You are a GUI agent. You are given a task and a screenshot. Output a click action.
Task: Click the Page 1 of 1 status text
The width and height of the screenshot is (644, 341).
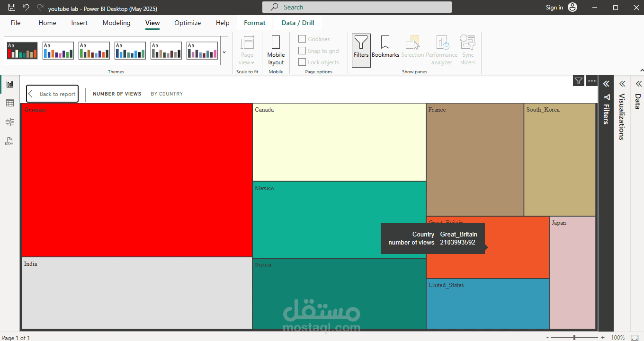[16, 338]
